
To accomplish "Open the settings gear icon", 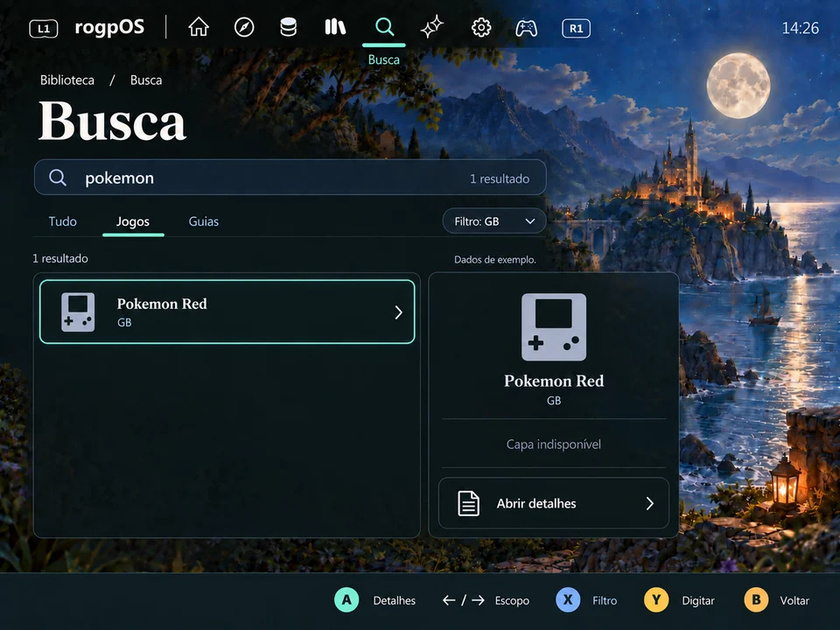I will click(x=481, y=27).
